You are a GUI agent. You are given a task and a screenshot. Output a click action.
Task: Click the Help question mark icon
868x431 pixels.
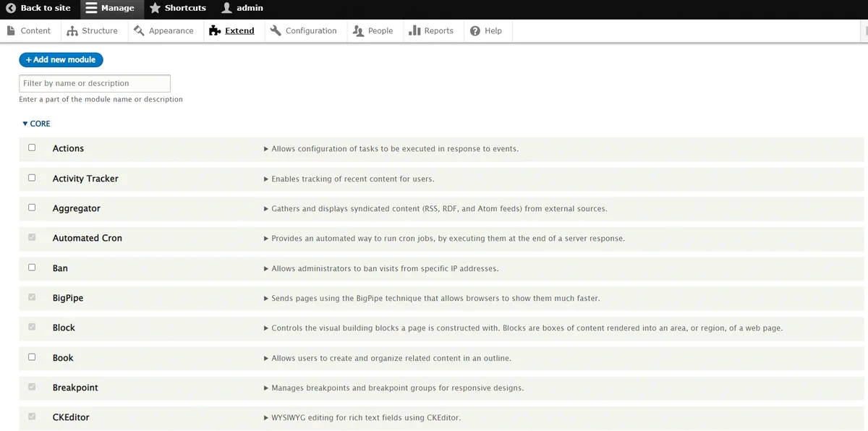(475, 30)
